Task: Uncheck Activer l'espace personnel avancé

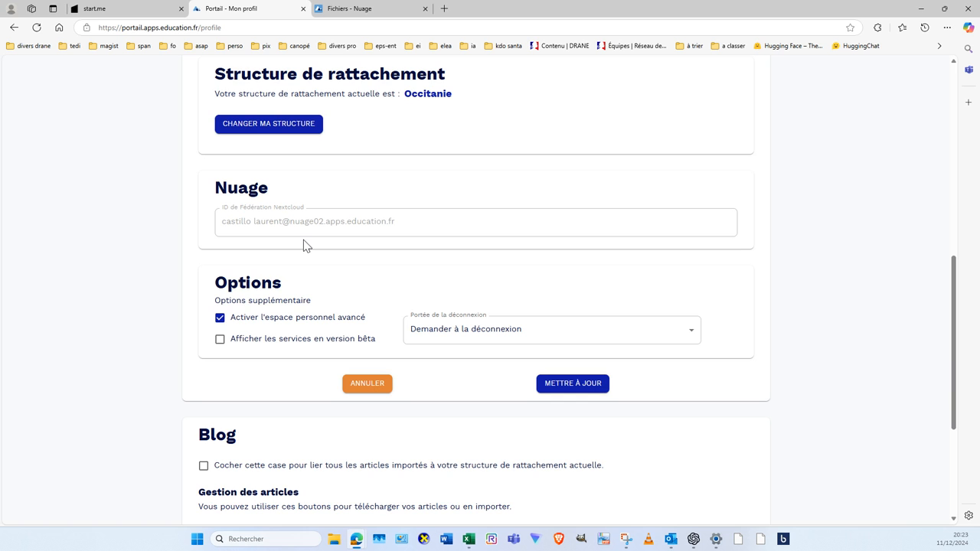Action: [220, 318]
